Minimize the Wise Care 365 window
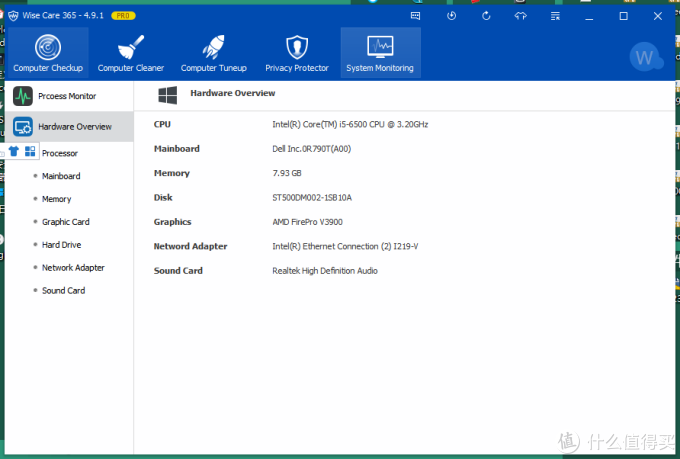 click(588, 16)
